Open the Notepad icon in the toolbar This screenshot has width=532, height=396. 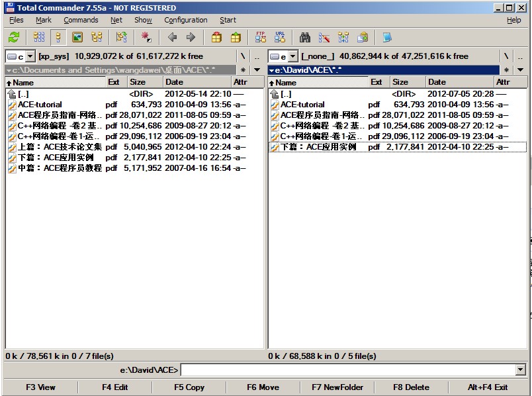point(387,38)
